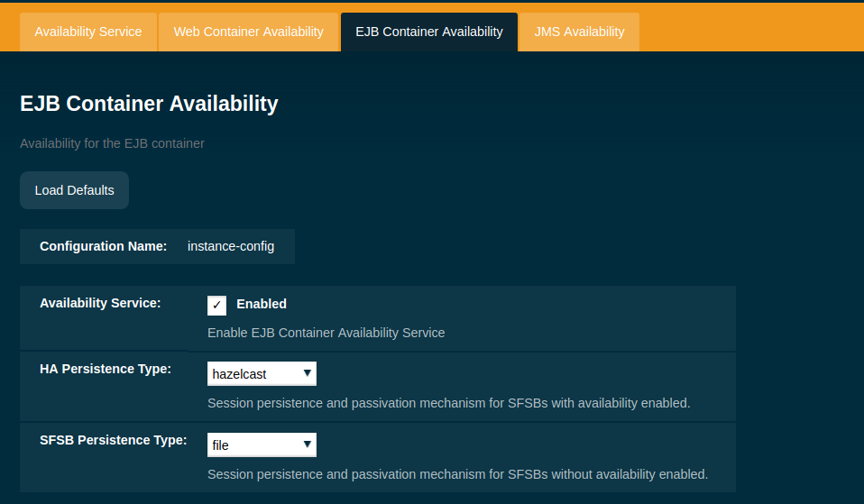
Task: Click the Enable EJB Container Availability Service description
Action: [x=326, y=333]
